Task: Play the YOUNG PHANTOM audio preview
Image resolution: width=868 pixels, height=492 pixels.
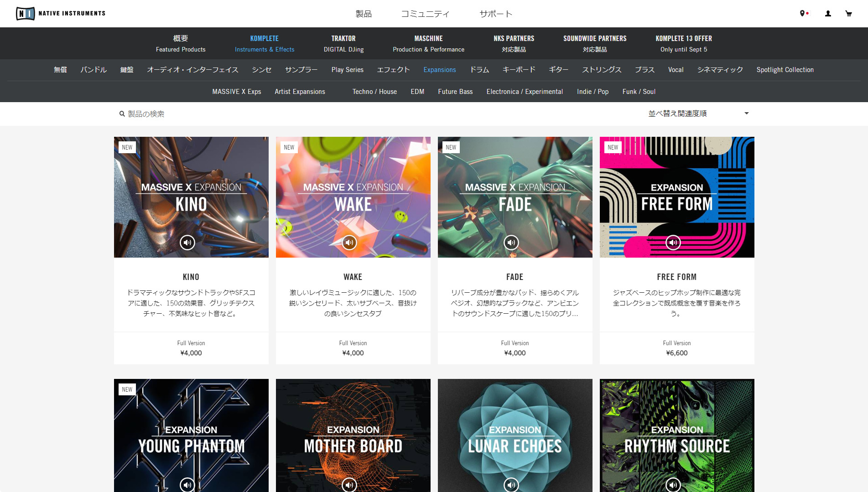Action: [187, 484]
